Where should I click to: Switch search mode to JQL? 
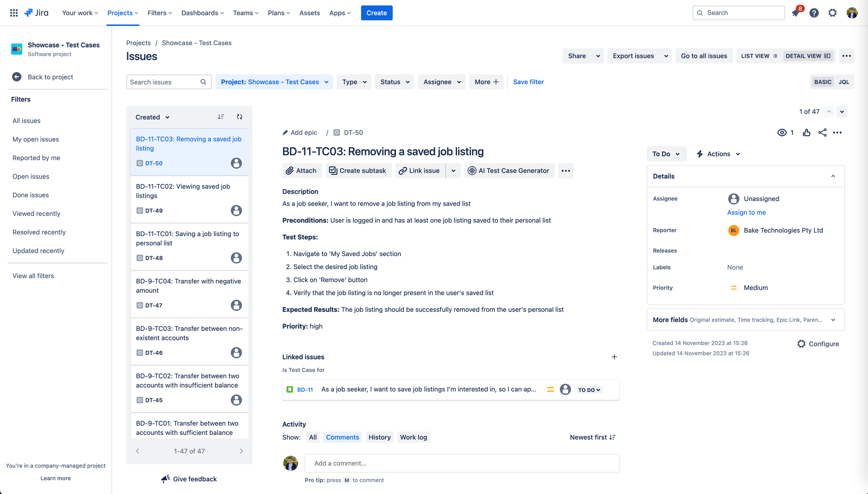pyautogui.click(x=844, y=82)
